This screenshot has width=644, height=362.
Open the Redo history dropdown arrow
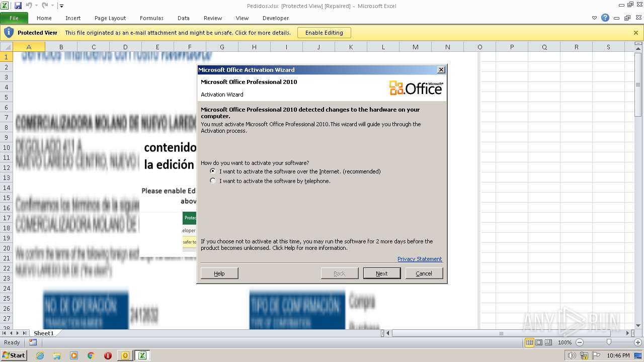(52, 6)
